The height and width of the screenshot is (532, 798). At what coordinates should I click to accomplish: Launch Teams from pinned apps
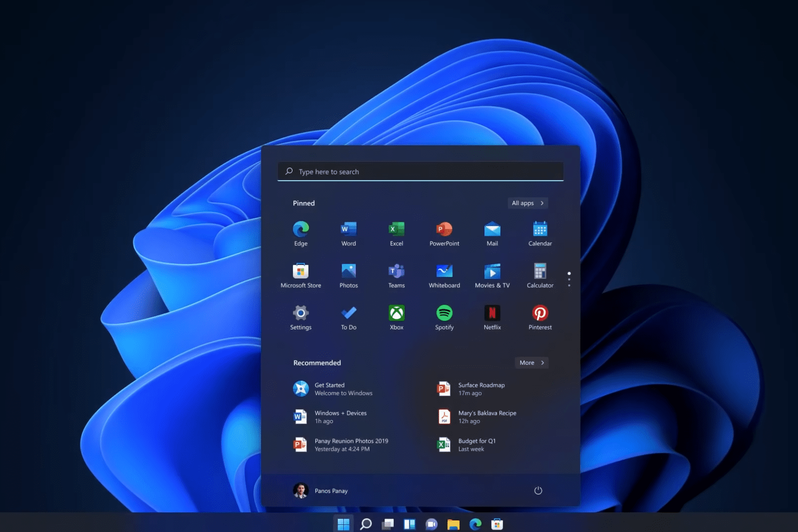tap(397, 276)
